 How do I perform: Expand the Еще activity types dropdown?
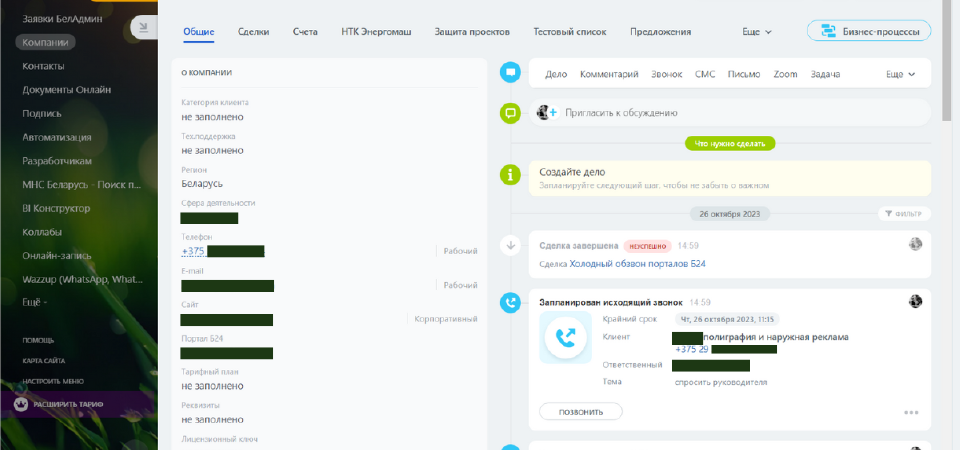click(900, 74)
